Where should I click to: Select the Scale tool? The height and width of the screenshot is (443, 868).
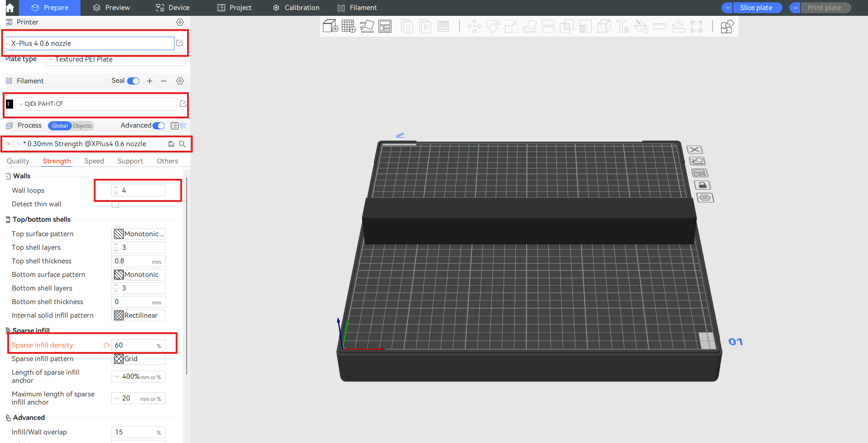click(511, 26)
